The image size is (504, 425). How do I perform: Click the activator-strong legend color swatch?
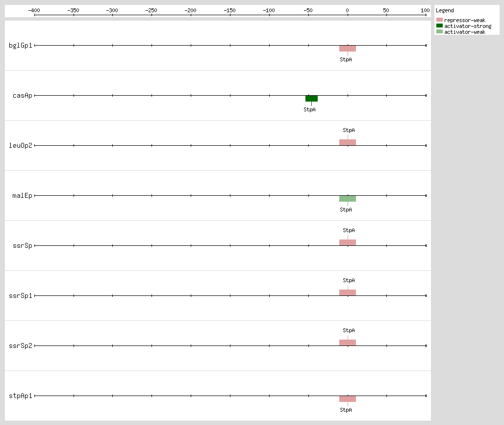[439, 26]
